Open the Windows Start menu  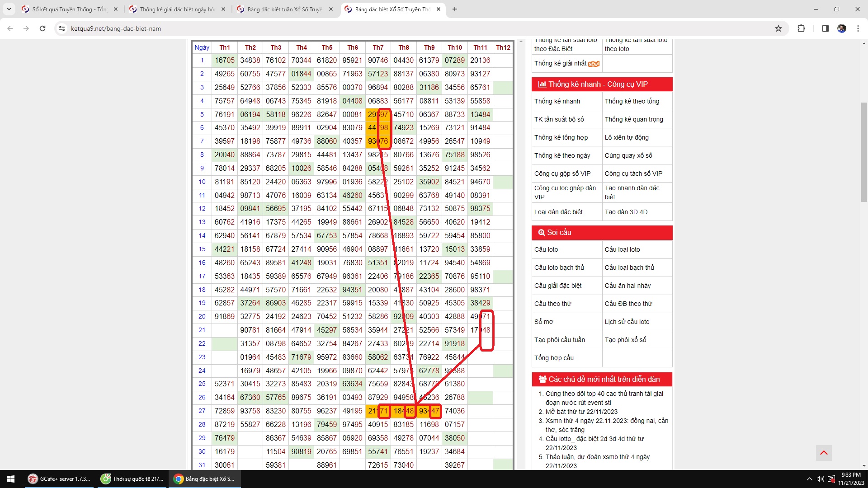pyautogui.click(x=11, y=479)
